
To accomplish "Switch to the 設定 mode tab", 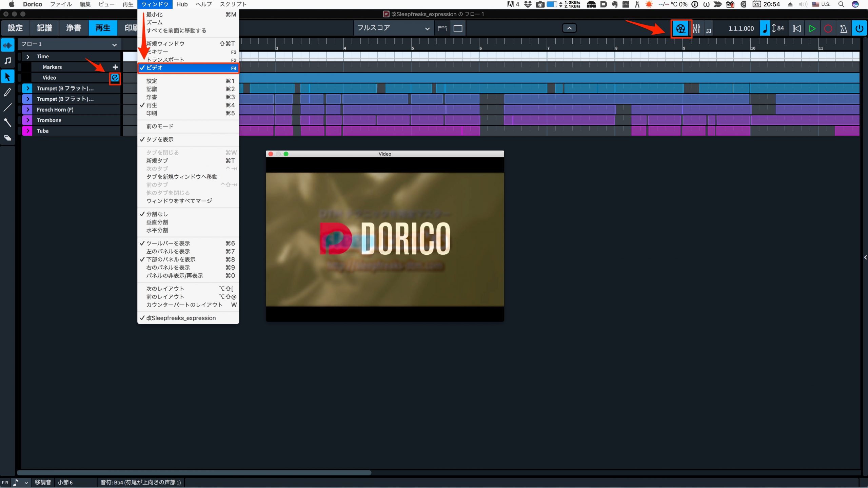I will click(x=15, y=28).
